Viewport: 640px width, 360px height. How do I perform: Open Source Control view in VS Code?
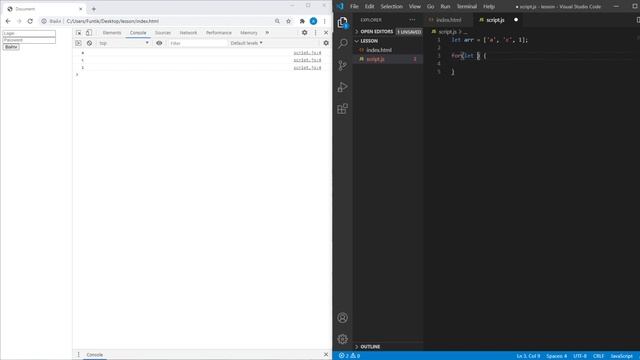click(343, 65)
